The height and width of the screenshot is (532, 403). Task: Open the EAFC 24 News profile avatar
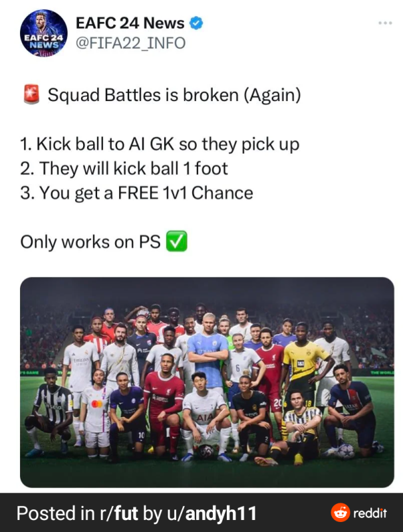tap(43, 33)
